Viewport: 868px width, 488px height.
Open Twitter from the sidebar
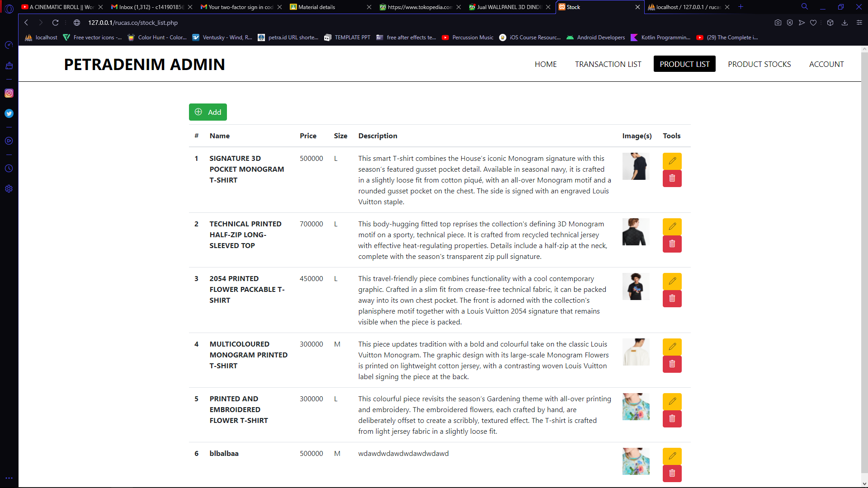(x=9, y=113)
